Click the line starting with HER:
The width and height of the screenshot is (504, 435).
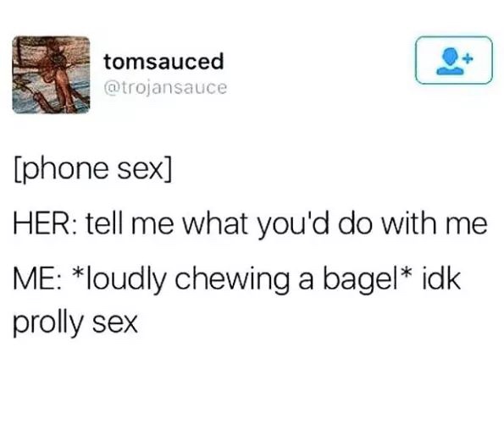pos(251,223)
